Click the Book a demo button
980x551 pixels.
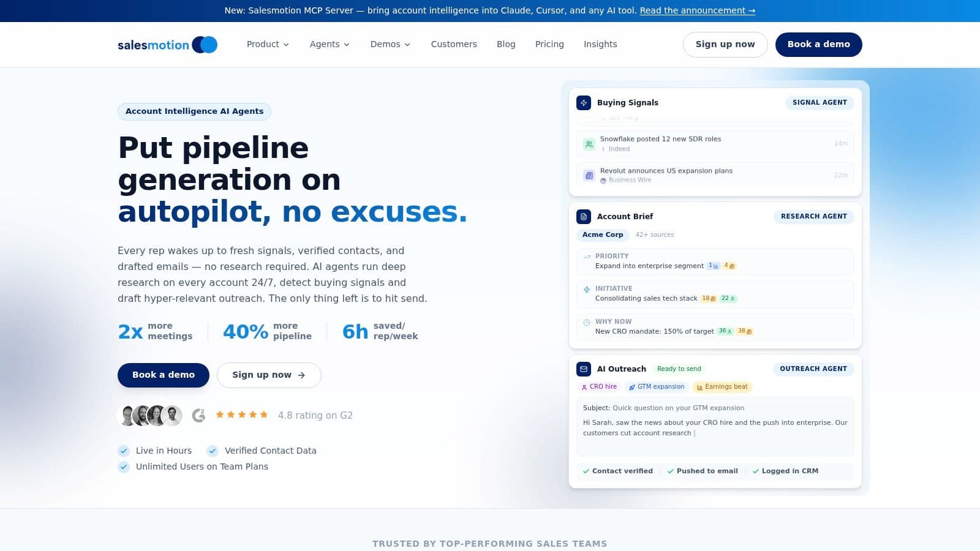click(818, 44)
